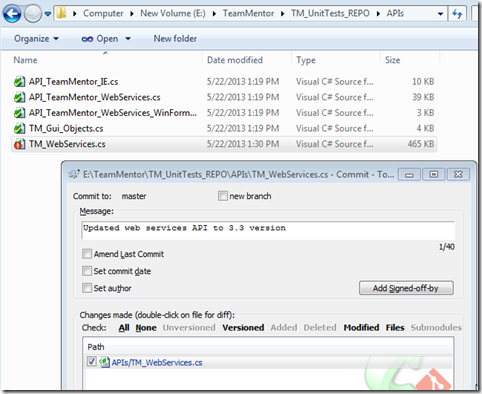Check Versioned files link
This screenshot has height=394, width=482.
tap(243, 328)
